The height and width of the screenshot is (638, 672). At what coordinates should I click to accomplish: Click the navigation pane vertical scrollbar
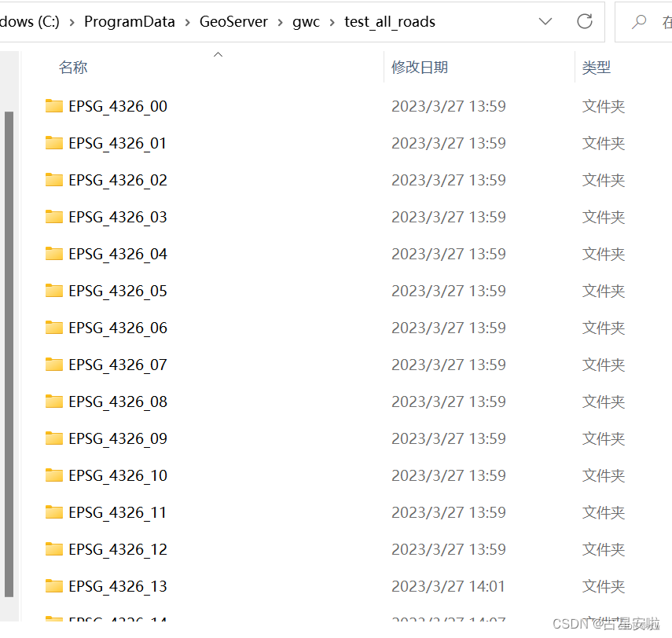point(9,354)
